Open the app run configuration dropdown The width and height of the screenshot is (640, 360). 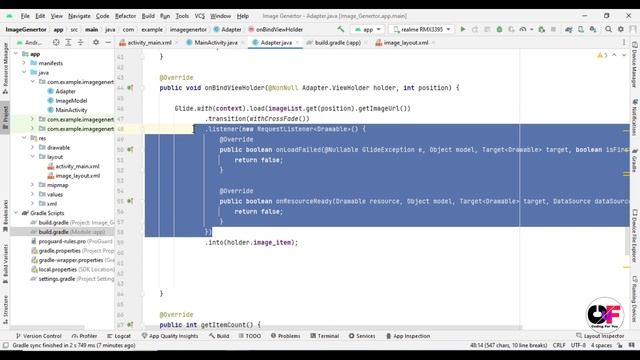(367, 29)
